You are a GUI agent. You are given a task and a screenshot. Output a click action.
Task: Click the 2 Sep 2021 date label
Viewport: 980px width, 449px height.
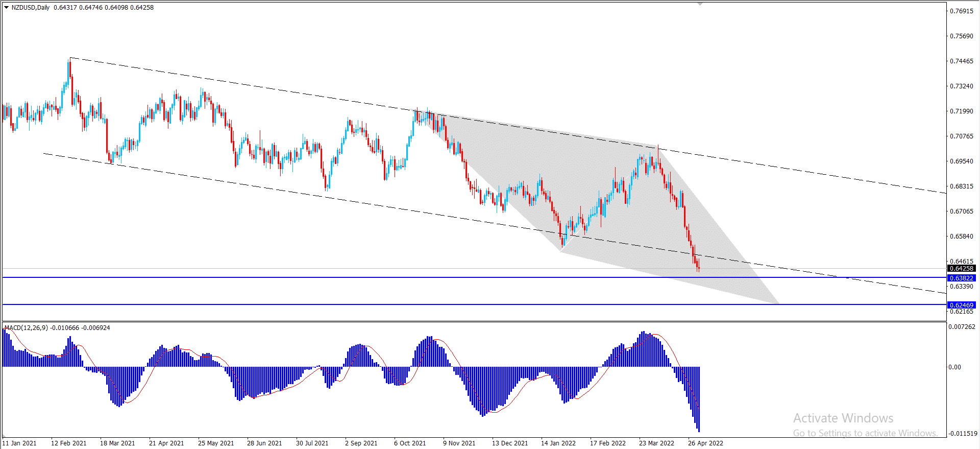point(361,443)
